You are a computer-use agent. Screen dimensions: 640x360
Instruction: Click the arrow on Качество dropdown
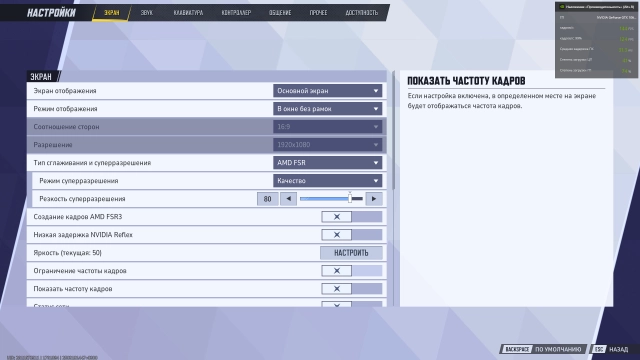376,180
